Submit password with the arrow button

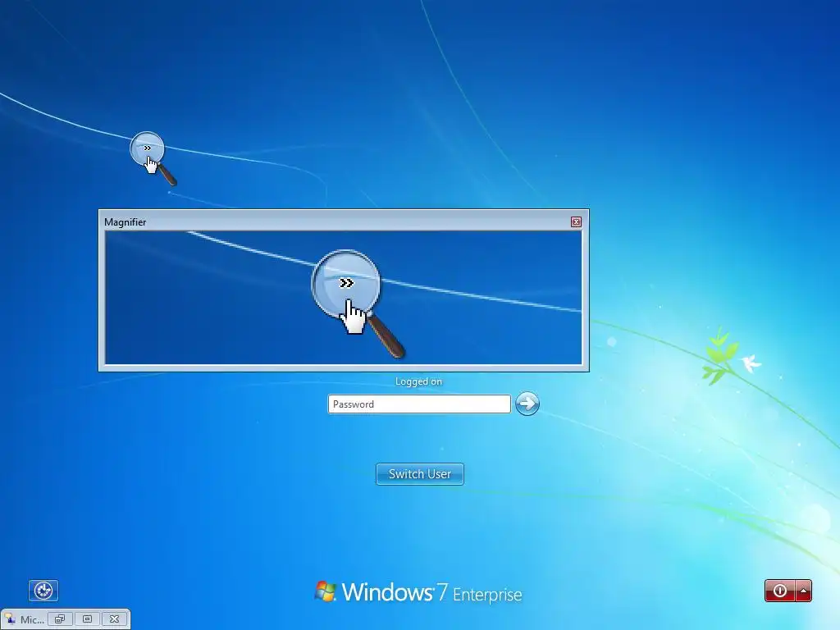(527, 404)
